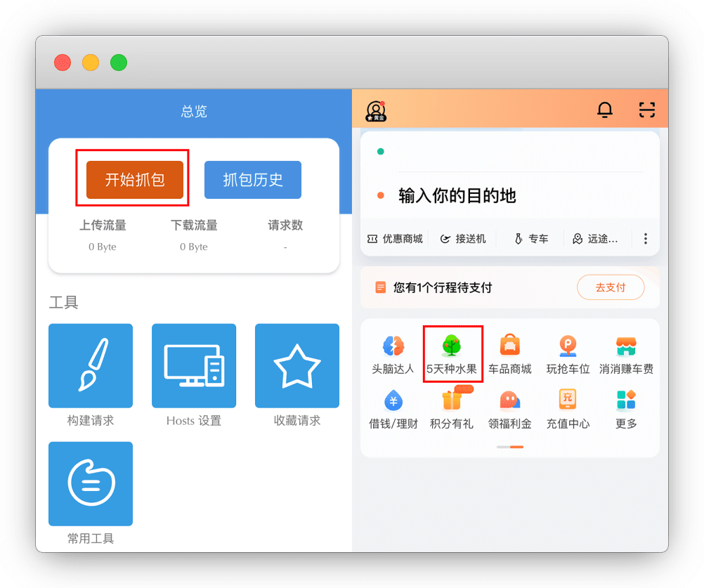The image size is (704, 588).
Task: Select the 优惠商城 service tab
Action: 396,239
